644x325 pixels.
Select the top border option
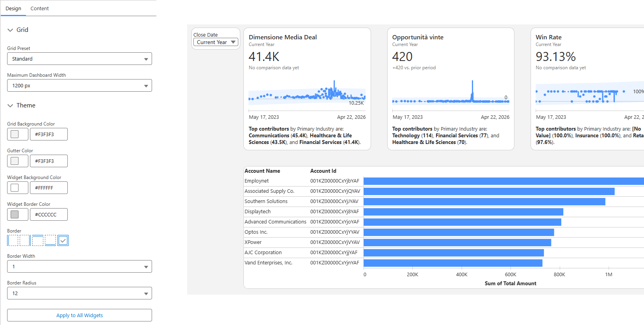[x=38, y=240]
